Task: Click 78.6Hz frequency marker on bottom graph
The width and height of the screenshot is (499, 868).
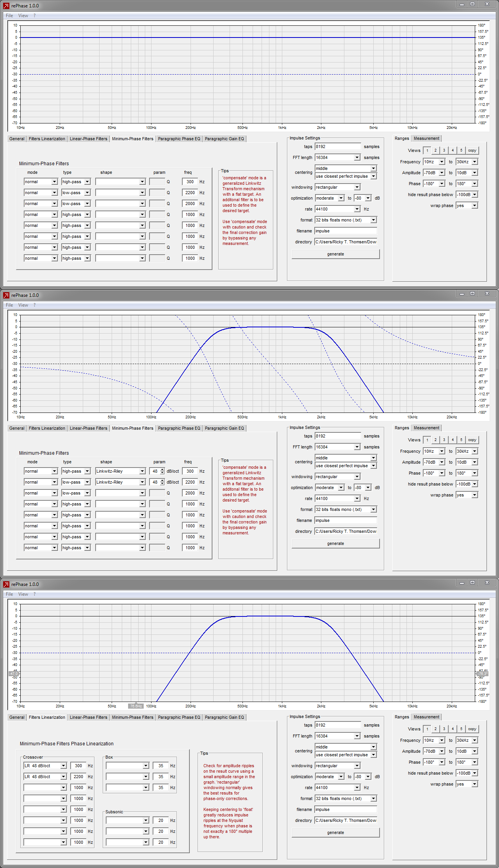Action: (136, 706)
